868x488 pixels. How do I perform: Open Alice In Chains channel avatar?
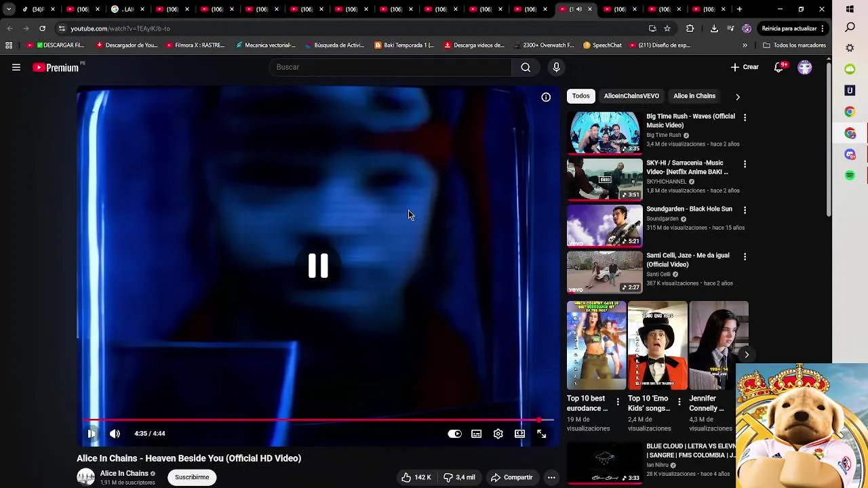tap(85, 477)
